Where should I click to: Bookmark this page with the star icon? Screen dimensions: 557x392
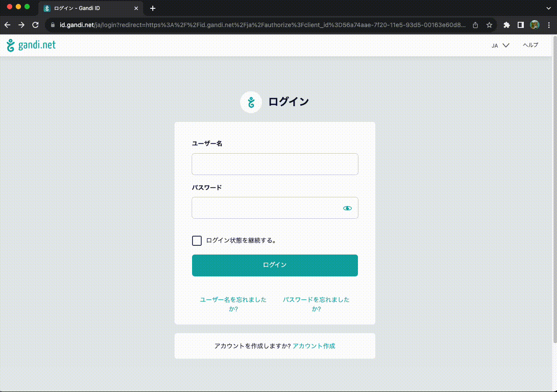(x=489, y=25)
